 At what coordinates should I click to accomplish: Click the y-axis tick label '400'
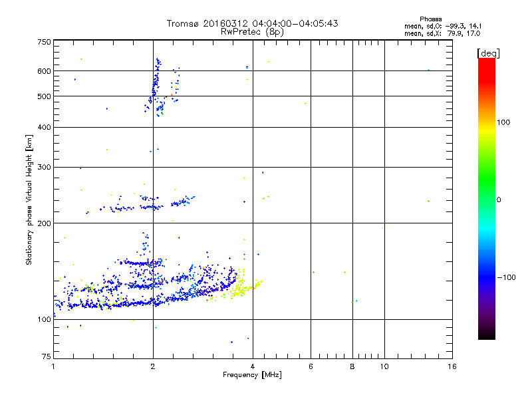(44, 127)
